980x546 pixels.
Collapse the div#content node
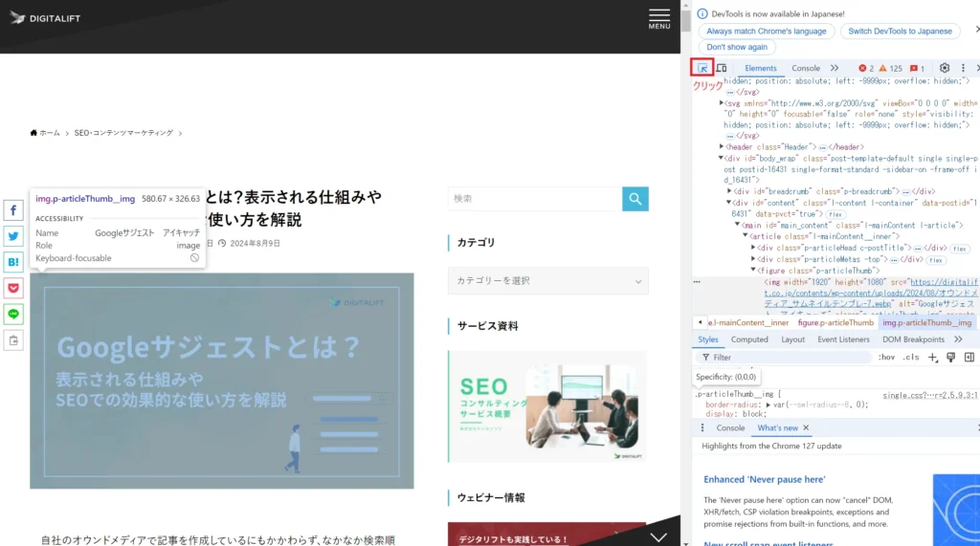click(728, 203)
